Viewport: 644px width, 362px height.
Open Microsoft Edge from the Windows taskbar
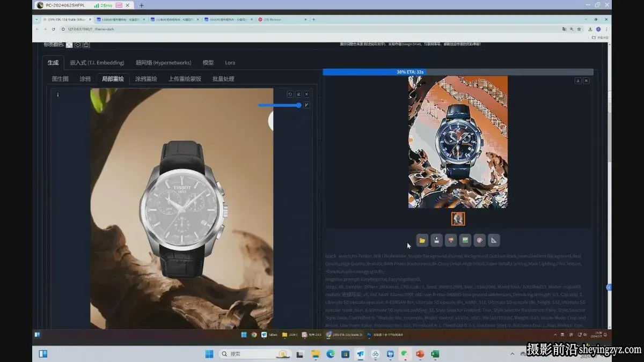point(331,354)
